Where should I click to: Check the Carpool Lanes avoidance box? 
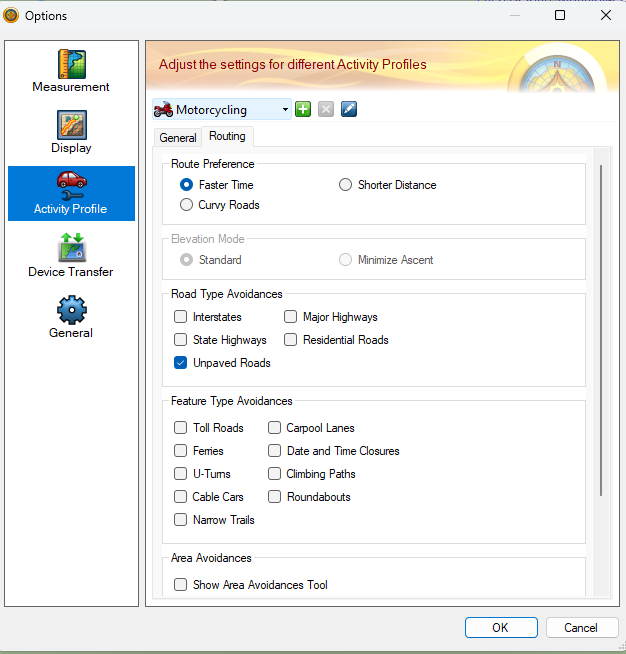pos(274,428)
